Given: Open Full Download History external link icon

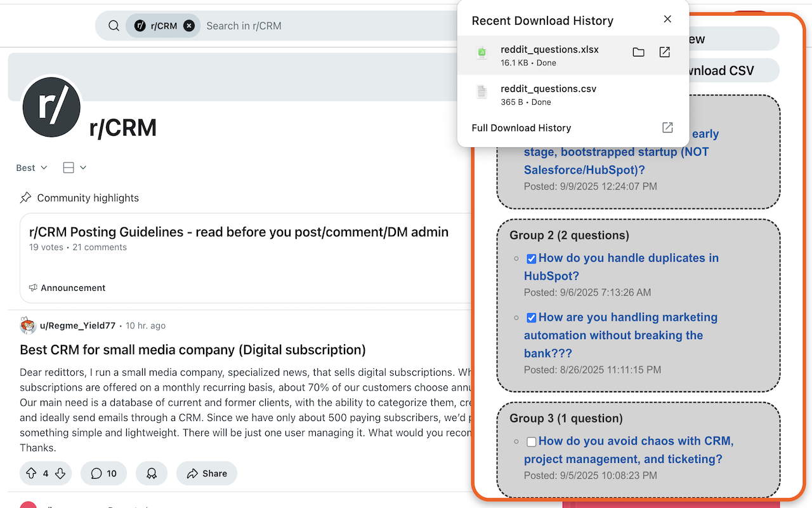Looking at the screenshot, I should 667,128.
